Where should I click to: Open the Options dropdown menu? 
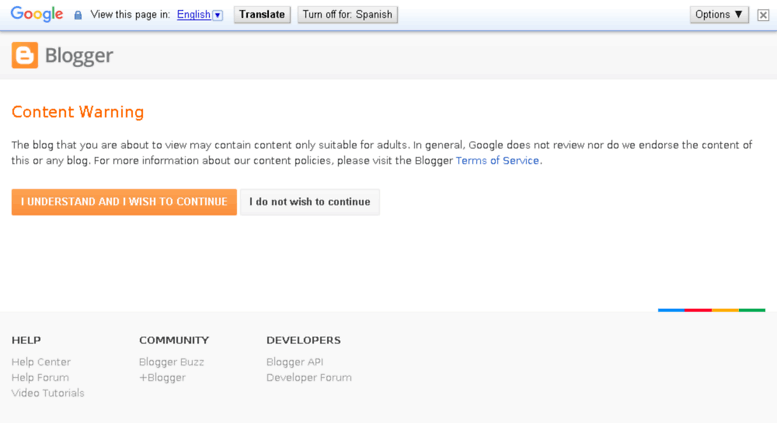pos(719,14)
